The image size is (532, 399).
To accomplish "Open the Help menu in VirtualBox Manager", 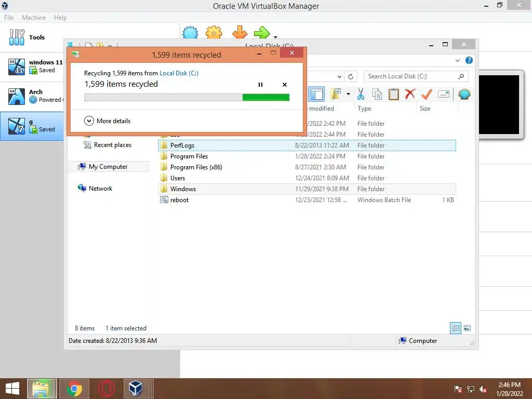I will [x=60, y=17].
